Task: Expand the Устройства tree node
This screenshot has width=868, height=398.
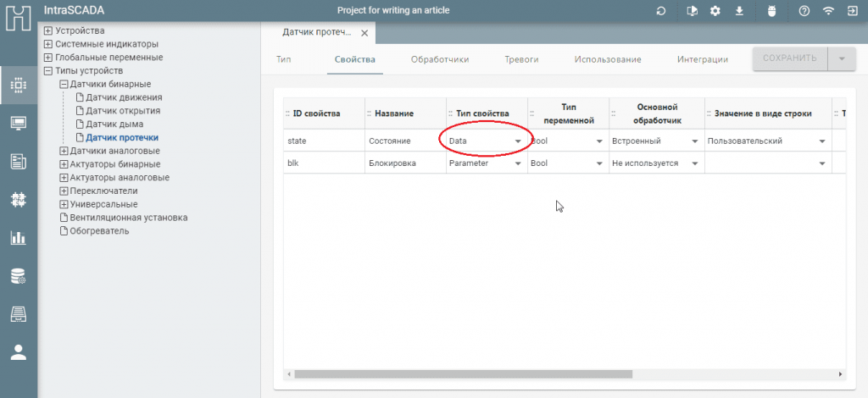Action: 47,31
